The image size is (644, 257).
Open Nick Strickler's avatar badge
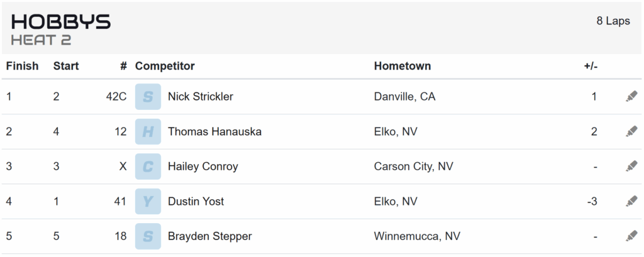tap(148, 97)
